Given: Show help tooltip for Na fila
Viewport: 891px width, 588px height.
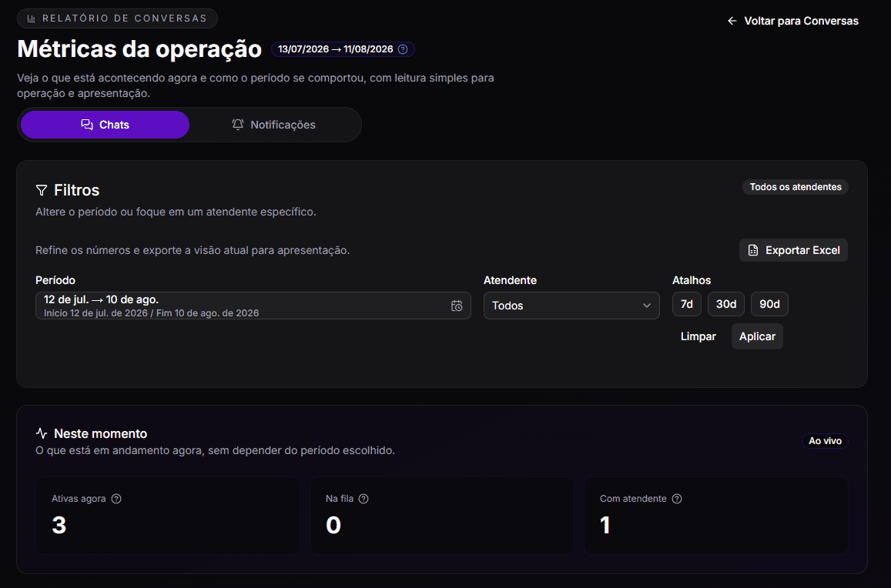Looking at the screenshot, I should pos(363,499).
